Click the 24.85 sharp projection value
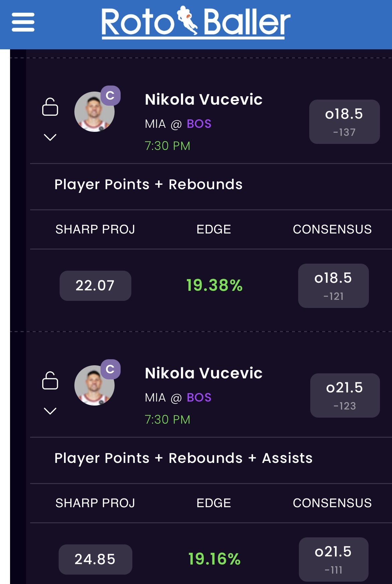Screen dimensions: 392x584 coord(95,560)
